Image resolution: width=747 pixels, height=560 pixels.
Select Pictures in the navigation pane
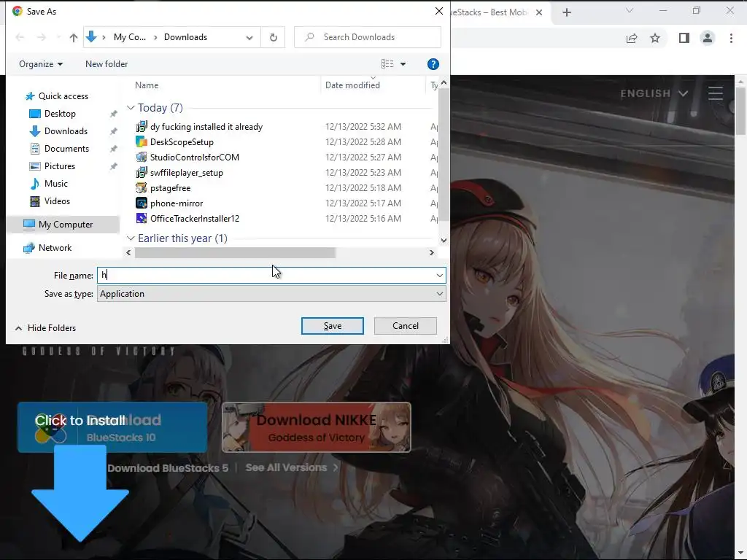60,166
